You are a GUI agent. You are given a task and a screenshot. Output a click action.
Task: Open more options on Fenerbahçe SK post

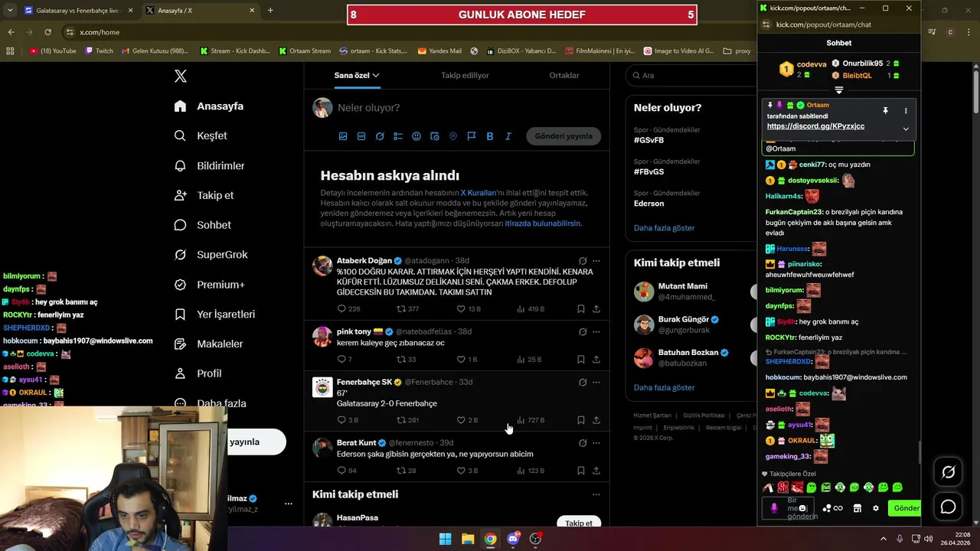pos(596,383)
